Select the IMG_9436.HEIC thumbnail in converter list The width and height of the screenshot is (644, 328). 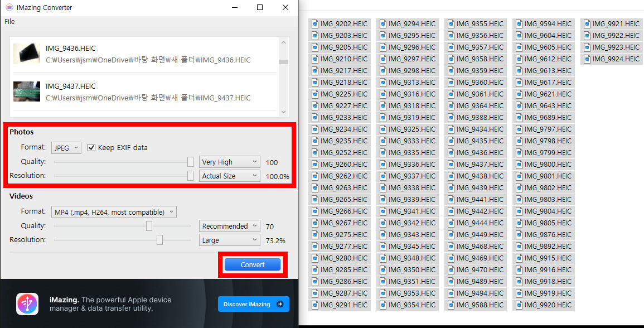pyautogui.click(x=27, y=54)
